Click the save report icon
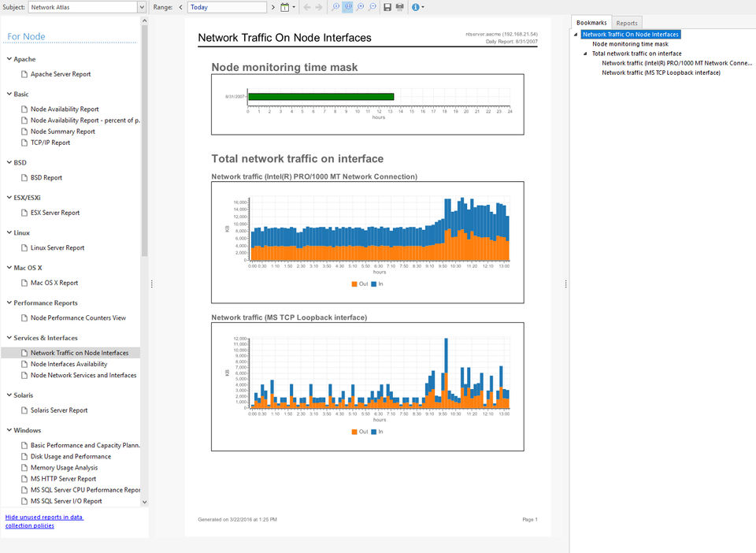The width and height of the screenshot is (756, 553). click(387, 7)
